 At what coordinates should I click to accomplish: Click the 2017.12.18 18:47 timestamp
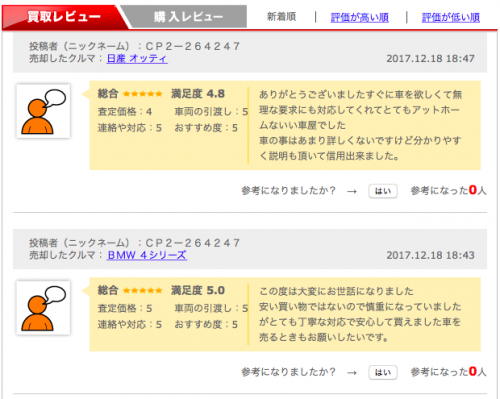tap(430, 59)
